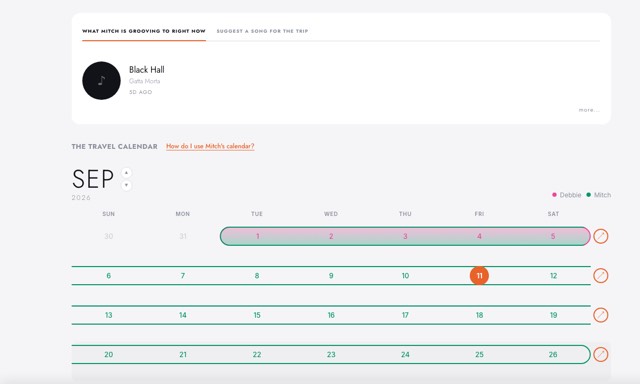Select September 2 on the calendar
The width and height of the screenshot is (640, 384).
click(x=331, y=236)
